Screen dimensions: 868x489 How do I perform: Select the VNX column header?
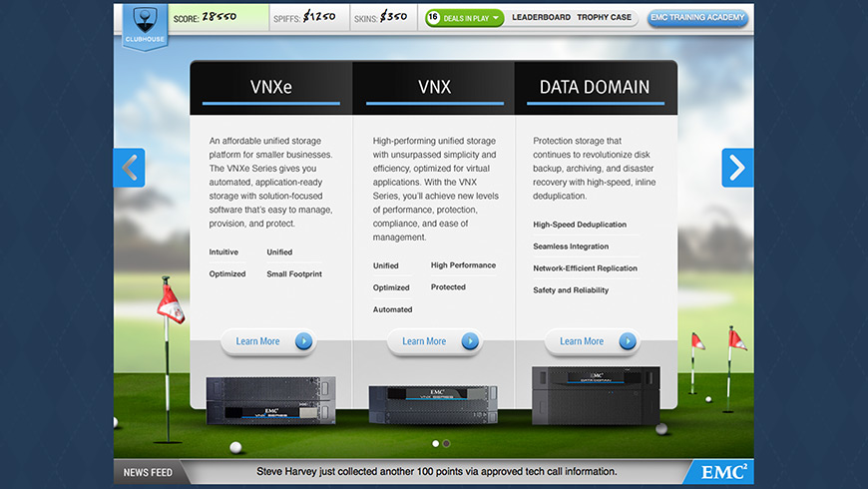point(434,88)
